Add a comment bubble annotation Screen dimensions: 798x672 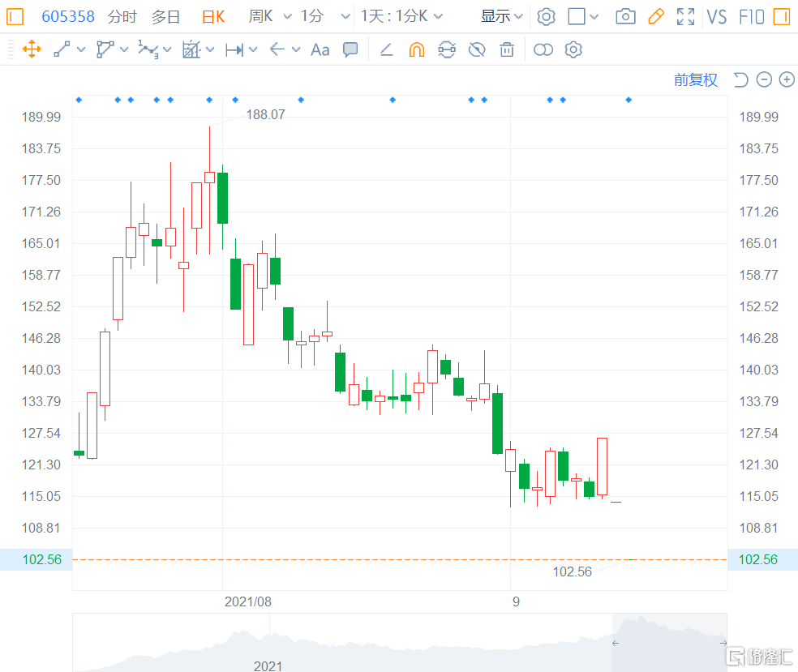[350, 50]
